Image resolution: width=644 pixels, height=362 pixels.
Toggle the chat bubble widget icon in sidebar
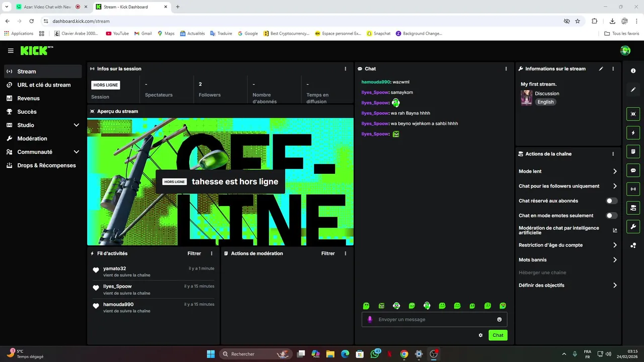point(633,170)
